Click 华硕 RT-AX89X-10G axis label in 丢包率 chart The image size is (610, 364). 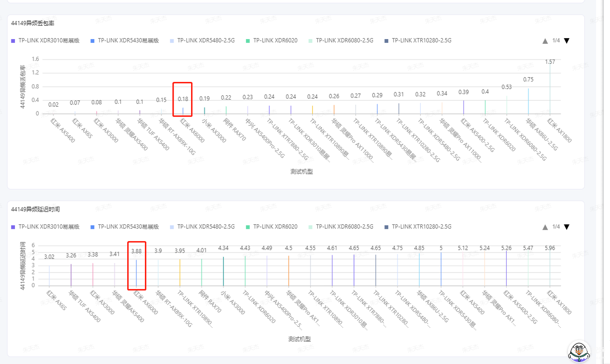(x=177, y=137)
